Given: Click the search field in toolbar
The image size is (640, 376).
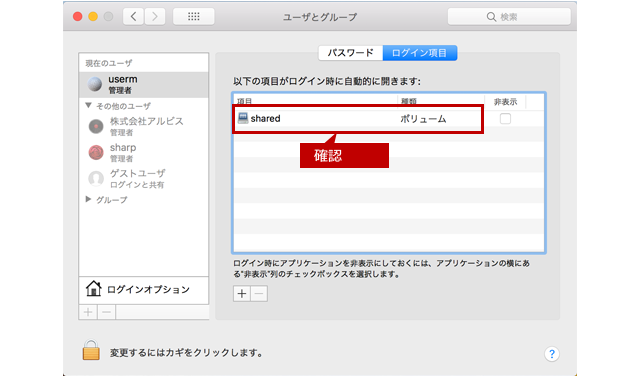Looking at the screenshot, I should point(509,17).
